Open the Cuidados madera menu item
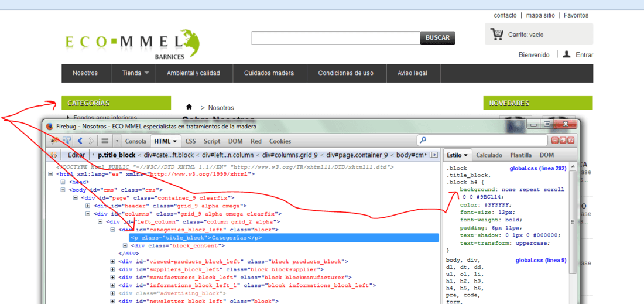 point(269,73)
